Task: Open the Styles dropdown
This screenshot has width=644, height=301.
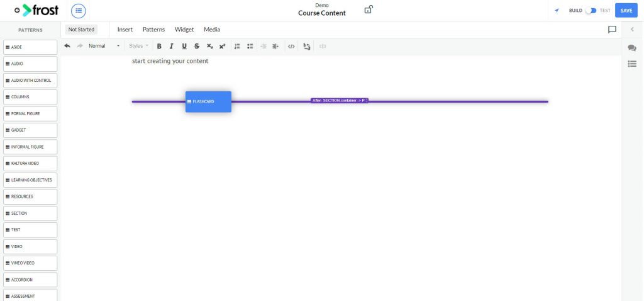Action: coord(138,46)
